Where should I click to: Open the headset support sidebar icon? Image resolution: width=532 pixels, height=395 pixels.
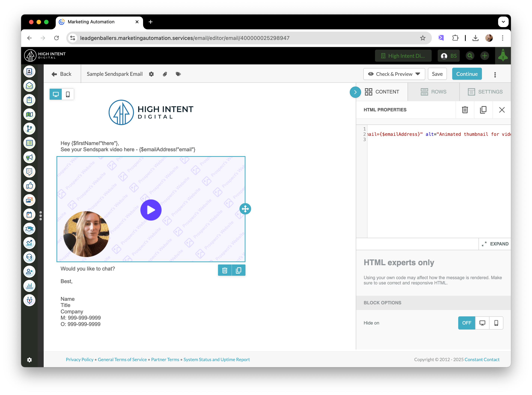click(x=29, y=257)
